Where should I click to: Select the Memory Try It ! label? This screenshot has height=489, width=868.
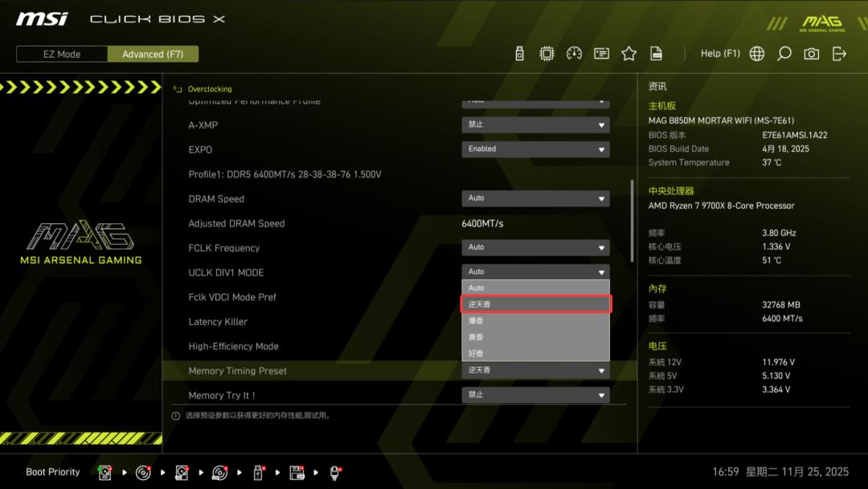coord(222,396)
